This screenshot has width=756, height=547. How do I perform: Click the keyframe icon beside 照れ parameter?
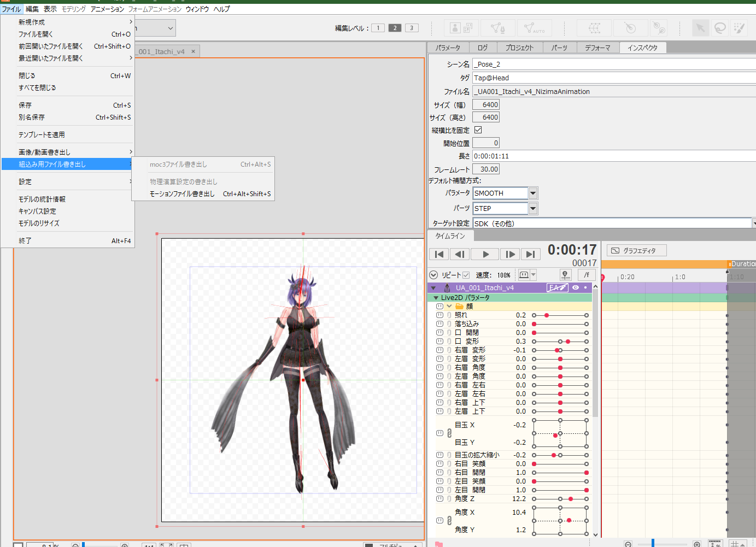click(439, 315)
